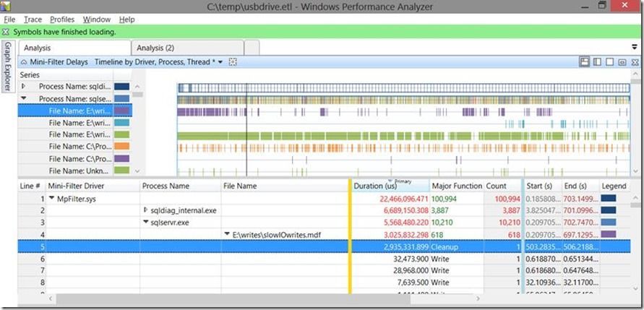644x310 pixels.
Task: Click teal swatch in the series list
Action: pos(122,122)
